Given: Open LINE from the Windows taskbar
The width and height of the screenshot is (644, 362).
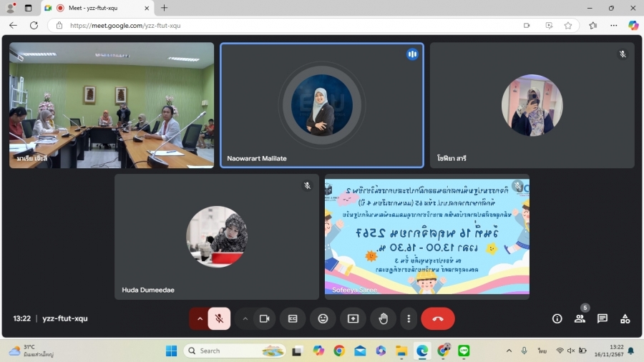Looking at the screenshot, I should pyautogui.click(x=463, y=351).
